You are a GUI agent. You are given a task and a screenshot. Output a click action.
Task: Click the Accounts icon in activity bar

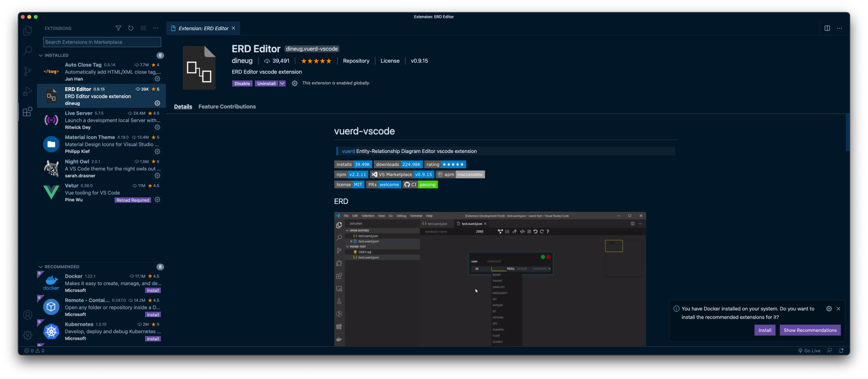click(x=27, y=315)
